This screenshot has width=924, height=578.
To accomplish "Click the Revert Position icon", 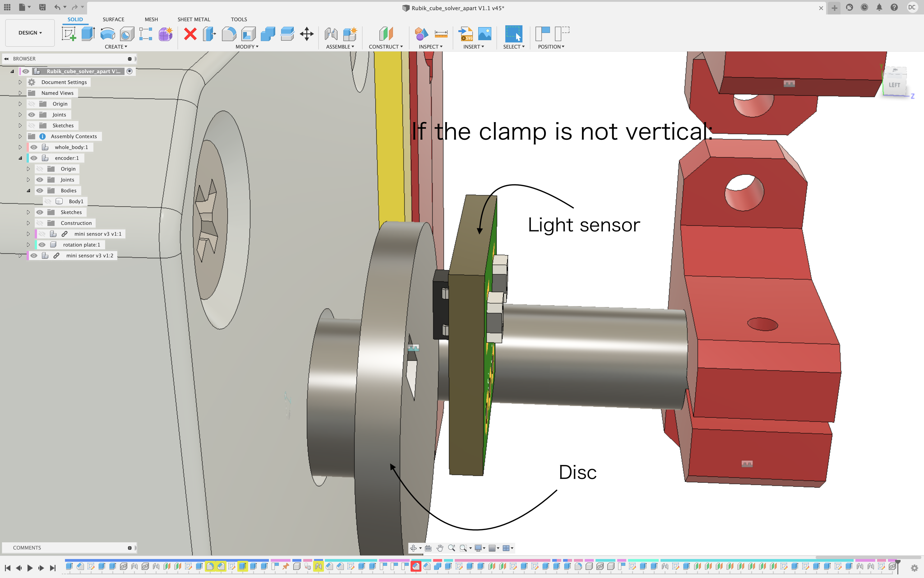I will [562, 34].
